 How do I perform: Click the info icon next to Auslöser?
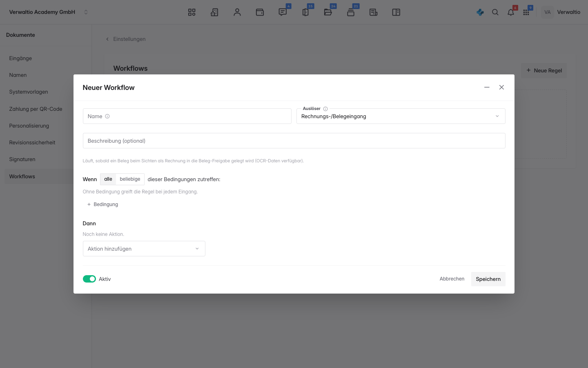(x=325, y=109)
